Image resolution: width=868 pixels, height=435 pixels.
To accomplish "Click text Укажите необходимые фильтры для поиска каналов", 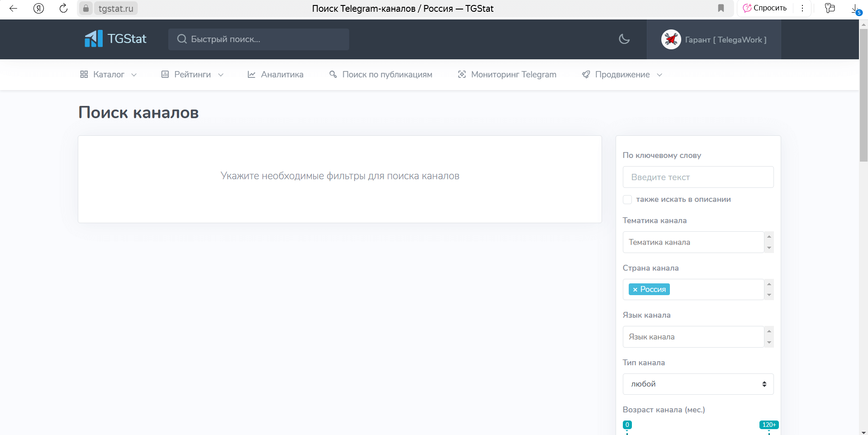I will (340, 176).
